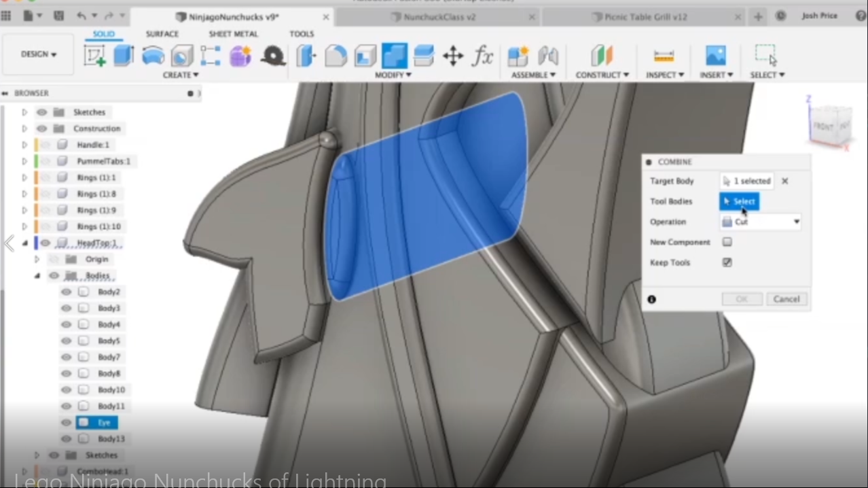The image size is (868, 488).
Task: Click the Insert image icon
Action: [x=716, y=55]
